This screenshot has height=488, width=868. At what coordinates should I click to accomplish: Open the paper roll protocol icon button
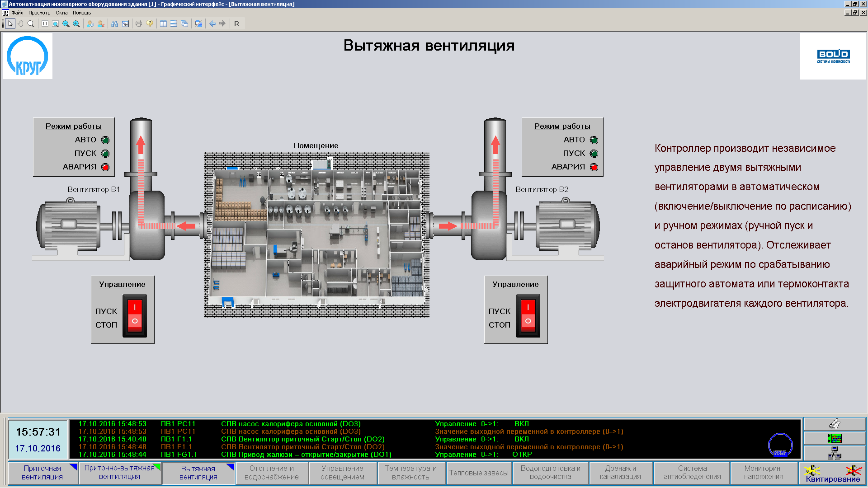pyautogui.click(x=834, y=424)
